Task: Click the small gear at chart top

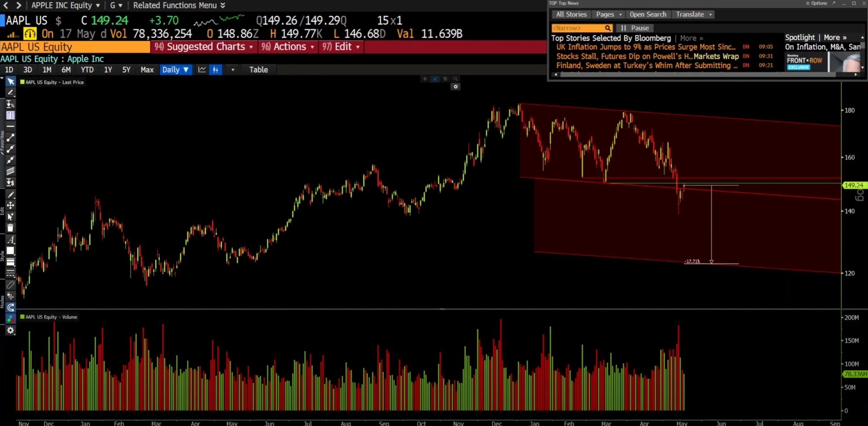Action: pos(455,87)
